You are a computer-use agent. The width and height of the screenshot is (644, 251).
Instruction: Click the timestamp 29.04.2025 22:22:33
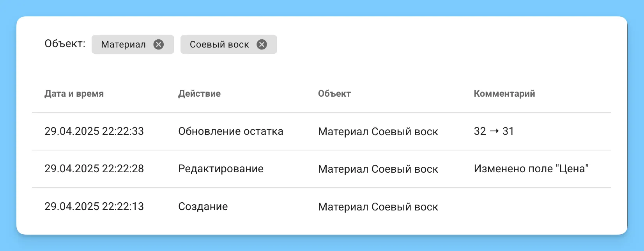point(94,131)
